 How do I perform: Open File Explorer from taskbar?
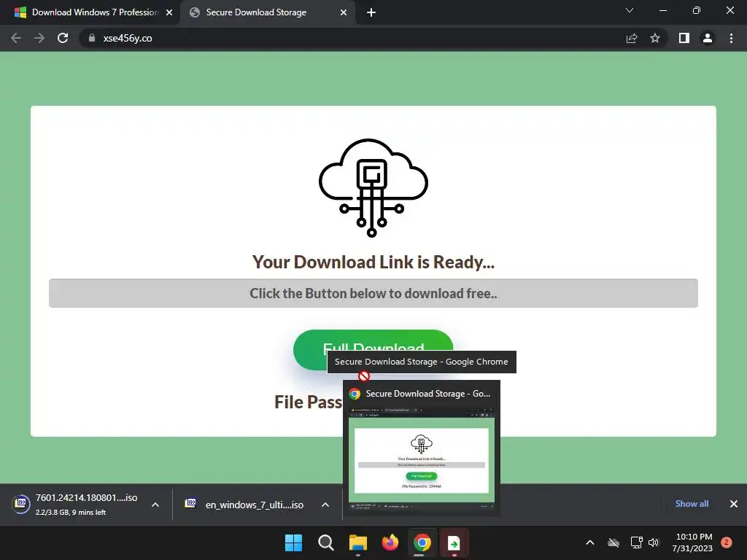[357, 542]
